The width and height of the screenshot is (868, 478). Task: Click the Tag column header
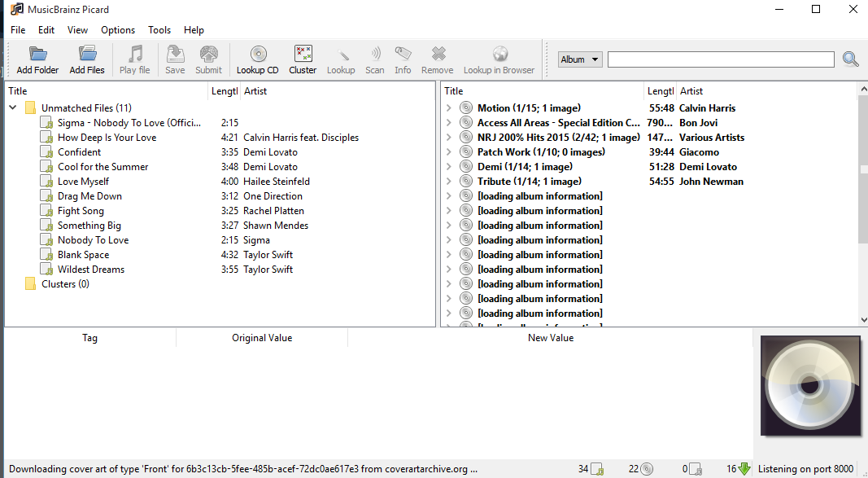89,338
